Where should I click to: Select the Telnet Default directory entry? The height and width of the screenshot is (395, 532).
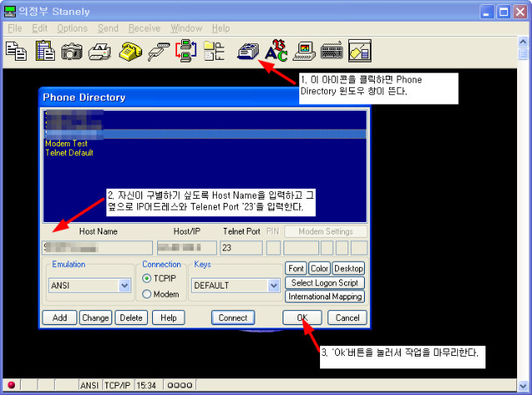69,153
